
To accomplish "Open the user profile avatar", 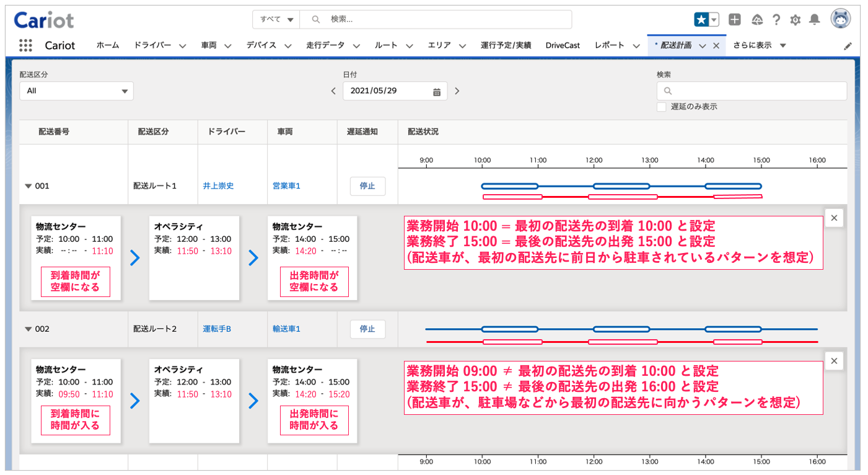I will (x=841, y=19).
